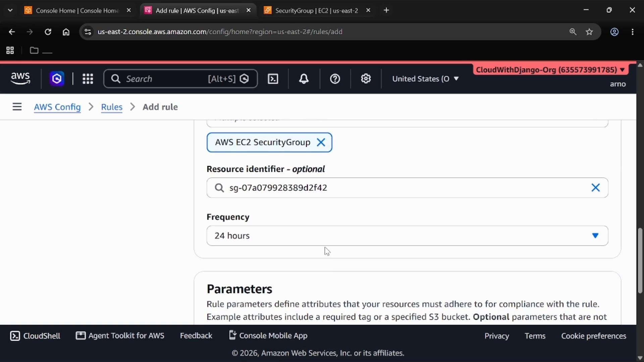Image resolution: width=644 pixels, height=362 pixels.
Task: View site information icon in address bar
Action: click(x=88, y=32)
